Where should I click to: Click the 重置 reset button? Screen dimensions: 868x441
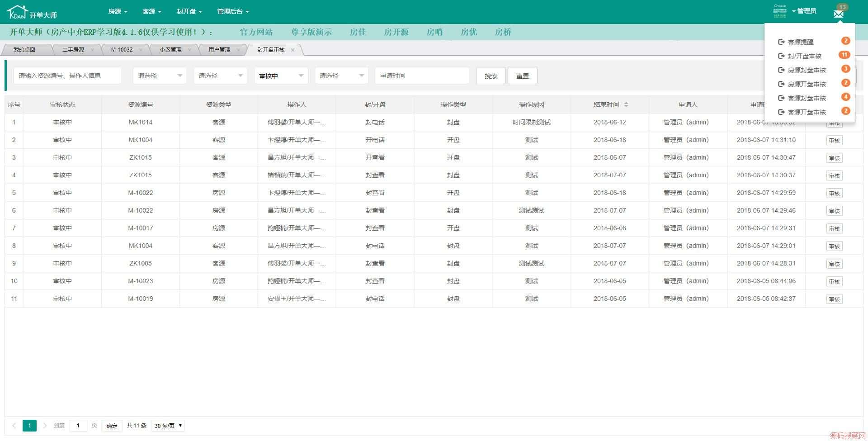[x=523, y=76]
